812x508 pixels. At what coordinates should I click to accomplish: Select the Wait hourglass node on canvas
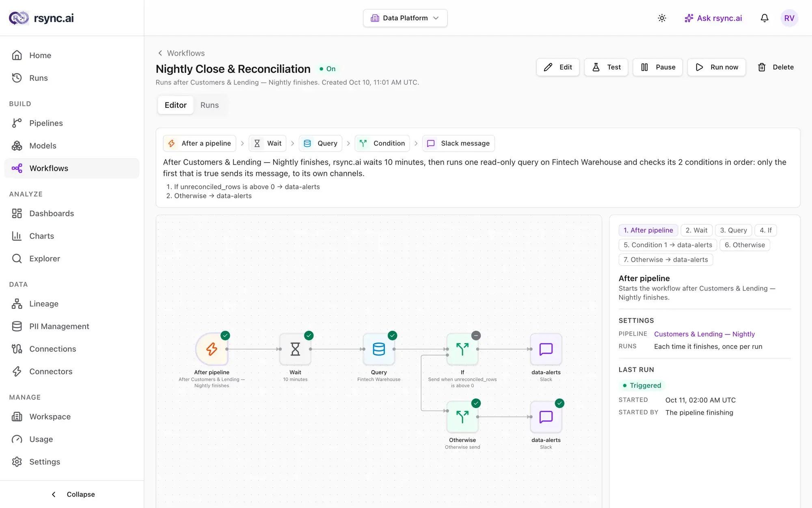[295, 349]
